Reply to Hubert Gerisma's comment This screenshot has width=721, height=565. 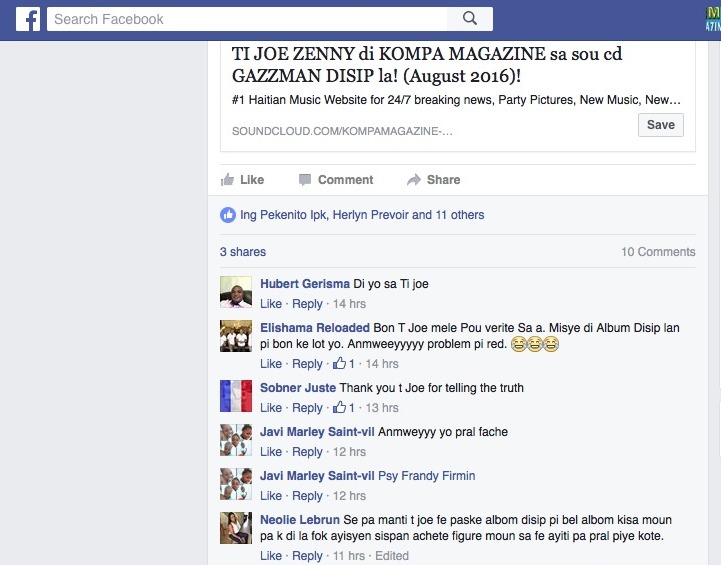point(307,304)
